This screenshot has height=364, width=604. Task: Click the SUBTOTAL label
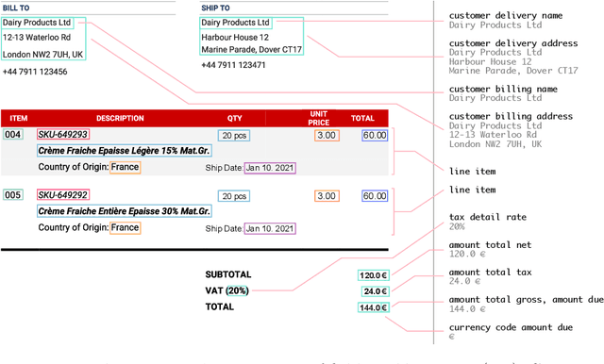click(x=228, y=274)
